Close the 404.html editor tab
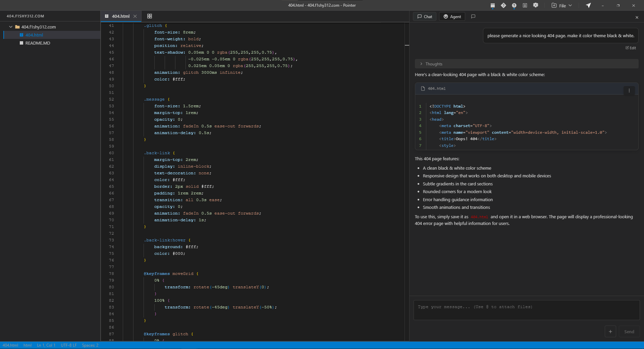This screenshot has width=644, height=349. click(135, 16)
